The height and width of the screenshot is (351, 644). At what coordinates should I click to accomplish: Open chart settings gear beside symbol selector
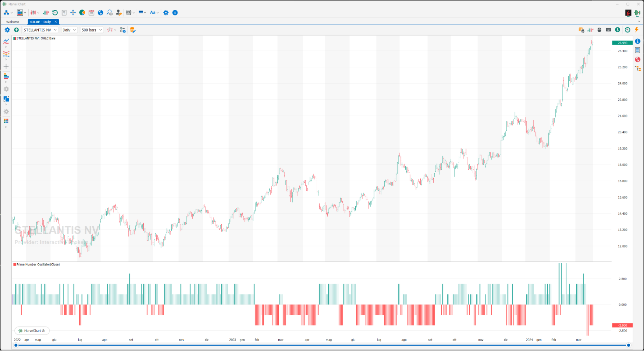pyautogui.click(x=7, y=30)
